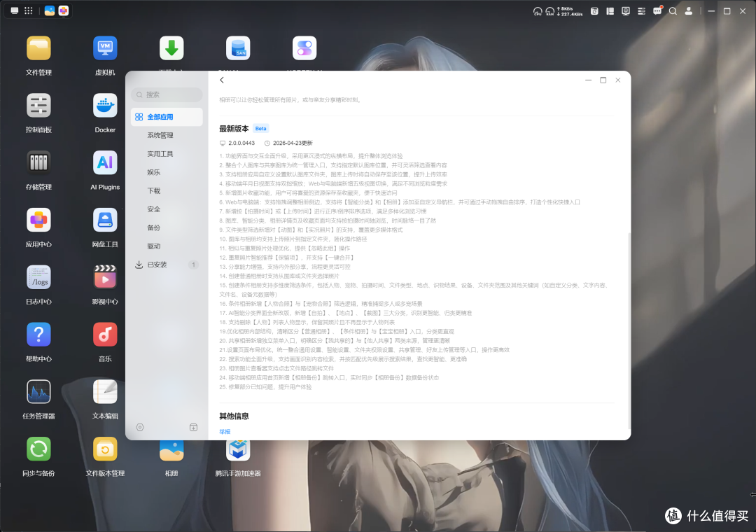Switch to 应用中心 task in top bar
Image resolution: width=756 pixels, height=532 pixels.
pos(64,10)
